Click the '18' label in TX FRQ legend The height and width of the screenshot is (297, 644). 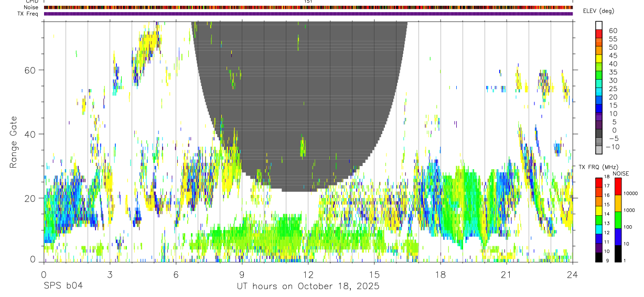point(607,177)
